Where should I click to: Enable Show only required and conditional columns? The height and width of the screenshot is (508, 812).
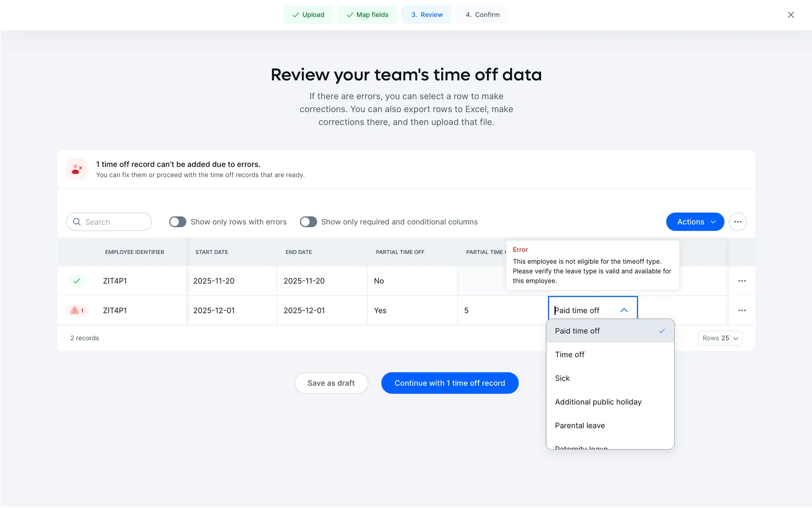coord(308,222)
